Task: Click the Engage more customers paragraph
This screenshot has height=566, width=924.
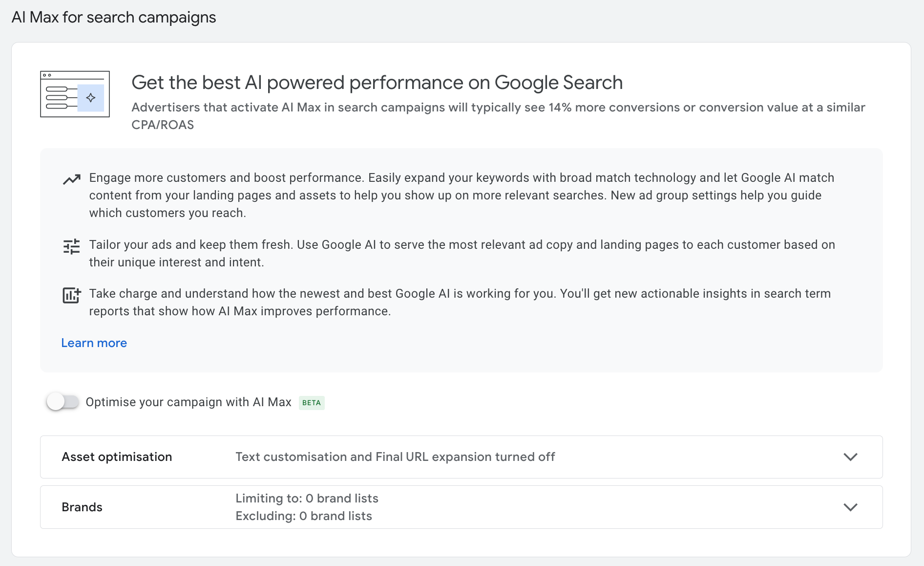Action: point(461,195)
